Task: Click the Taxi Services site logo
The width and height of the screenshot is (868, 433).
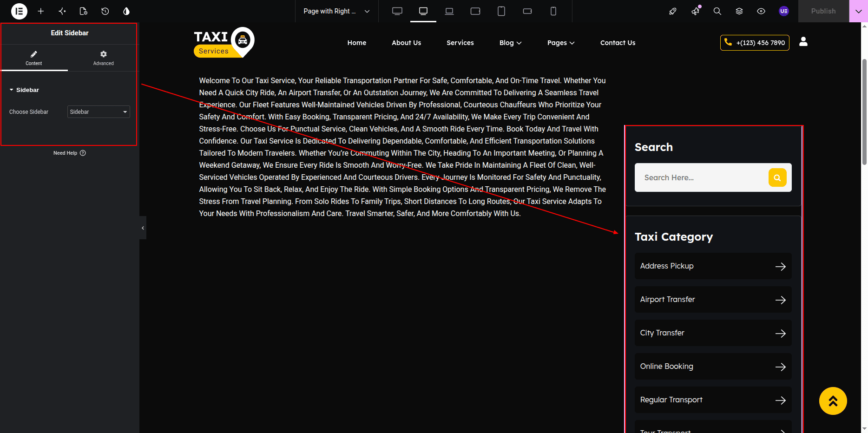Action: [224, 43]
